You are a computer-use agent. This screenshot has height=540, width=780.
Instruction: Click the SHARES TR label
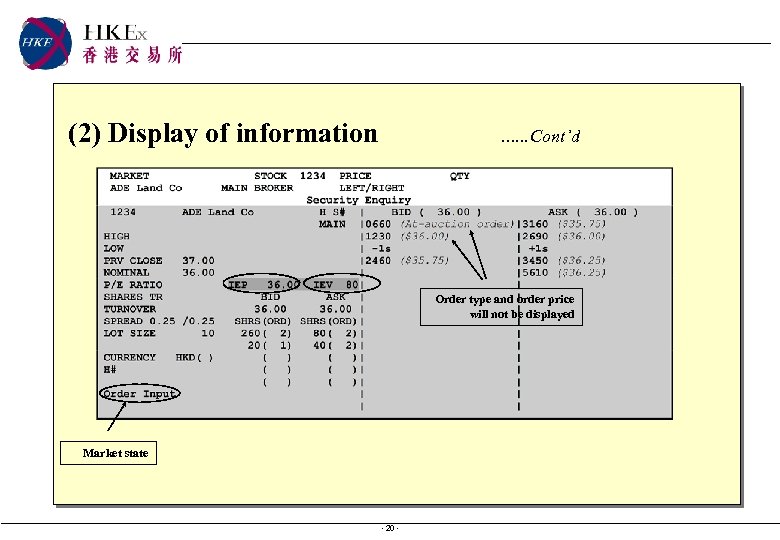tap(133, 297)
